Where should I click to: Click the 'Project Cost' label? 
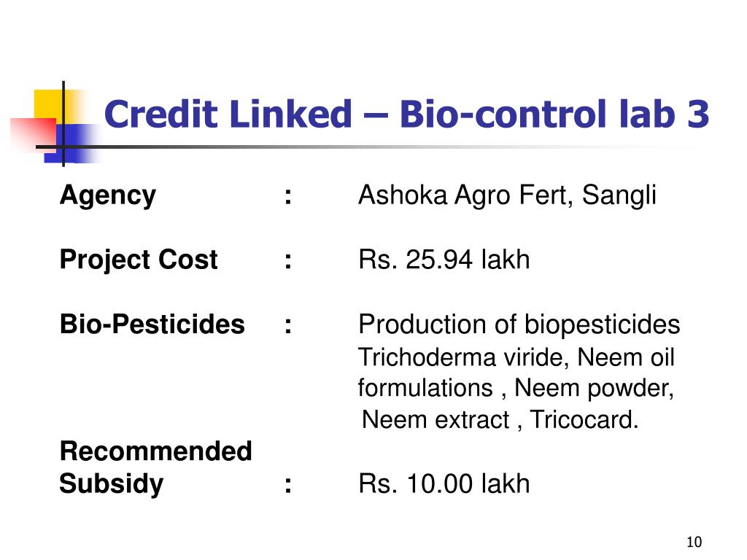coord(139,260)
